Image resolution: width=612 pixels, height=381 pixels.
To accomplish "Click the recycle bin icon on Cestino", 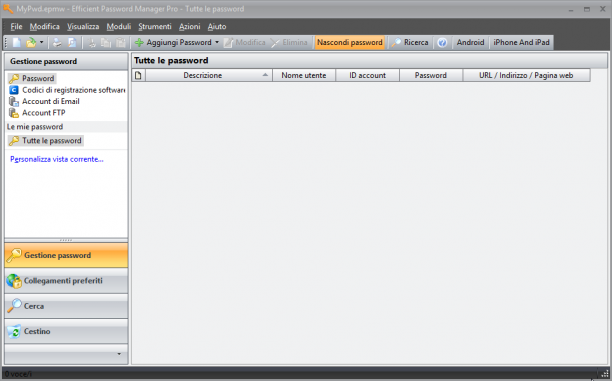I will pos(14,331).
